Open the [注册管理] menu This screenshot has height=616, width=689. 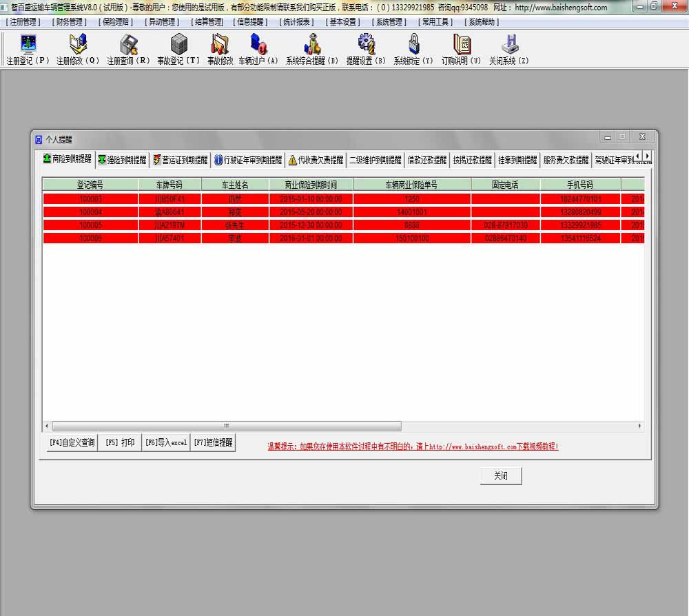click(x=23, y=22)
